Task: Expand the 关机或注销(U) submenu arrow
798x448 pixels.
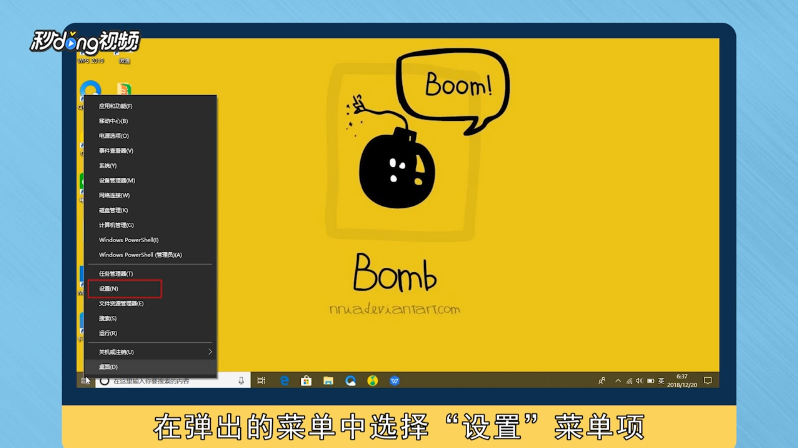Action: click(210, 352)
